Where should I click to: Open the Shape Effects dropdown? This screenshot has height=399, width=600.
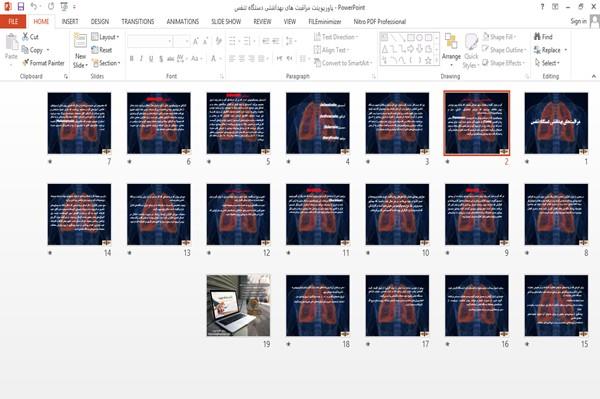pyautogui.click(x=503, y=63)
